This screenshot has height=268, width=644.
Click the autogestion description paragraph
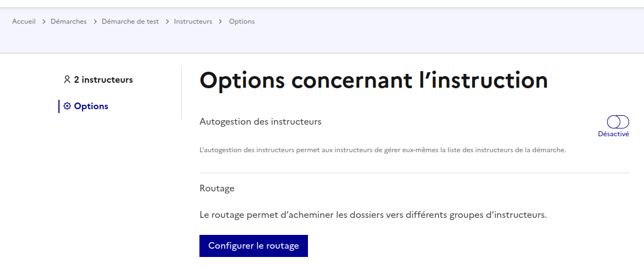(x=382, y=150)
